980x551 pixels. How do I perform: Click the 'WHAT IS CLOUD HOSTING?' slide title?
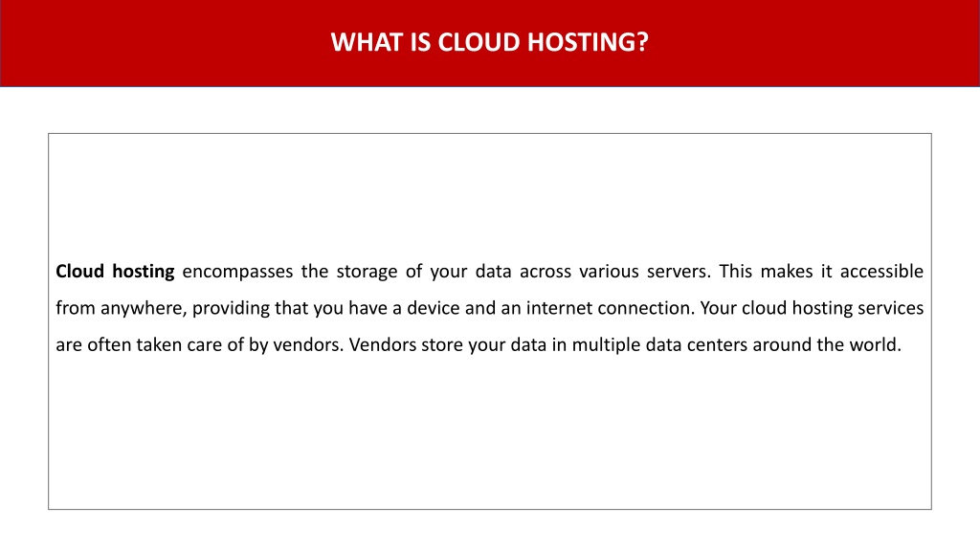pyautogui.click(x=489, y=42)
